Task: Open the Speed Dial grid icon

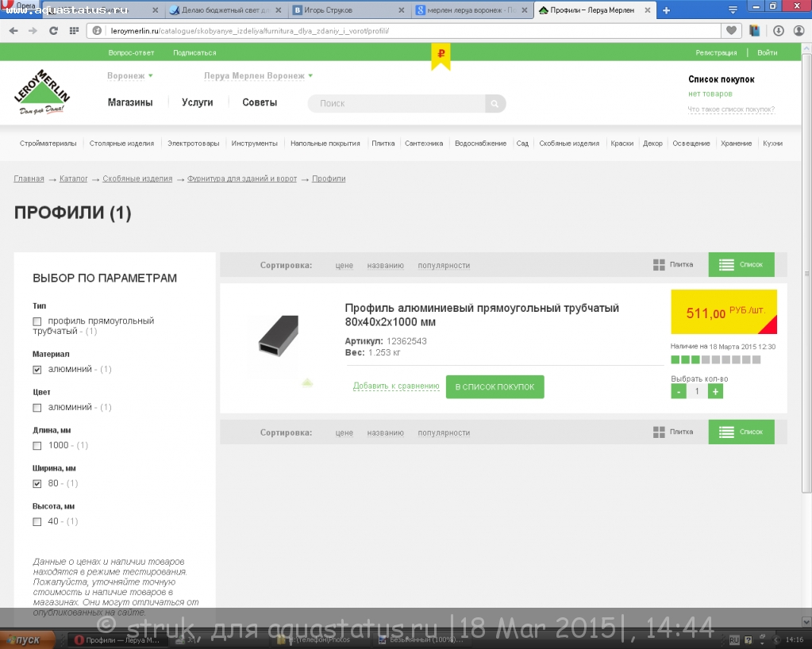Action: pyautogui.click(x=74, y=31)
